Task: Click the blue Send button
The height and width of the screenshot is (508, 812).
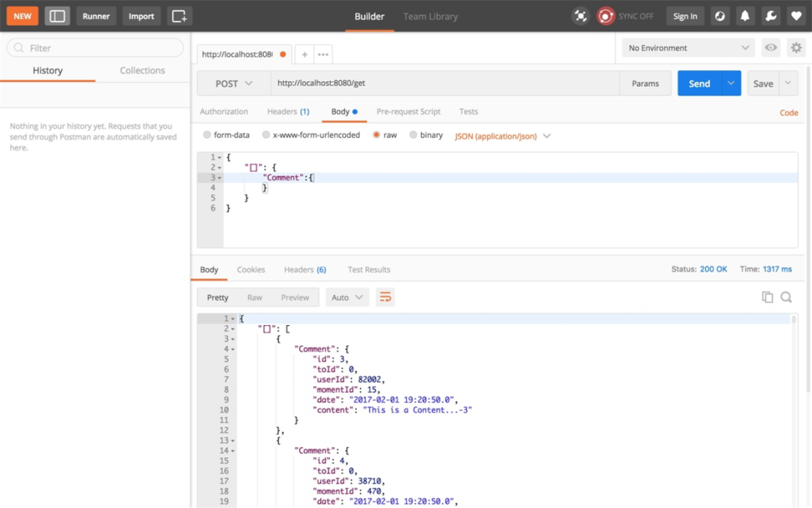Action: 699,84
